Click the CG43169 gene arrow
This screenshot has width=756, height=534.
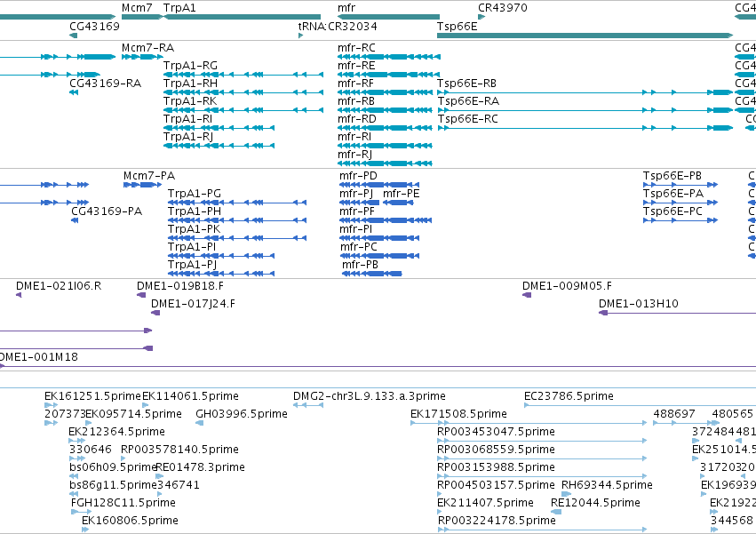point(73,36)
